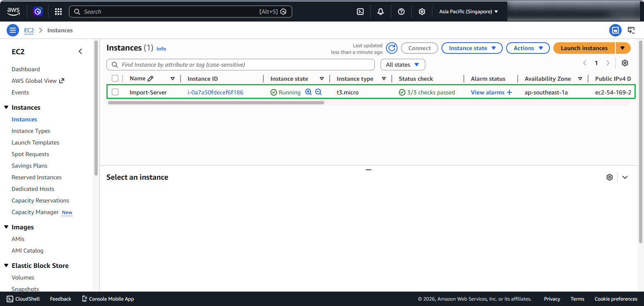Open AMI Catalog in sidebar
The height and width of the screenshot is (306, 644).
coord(27,251)
